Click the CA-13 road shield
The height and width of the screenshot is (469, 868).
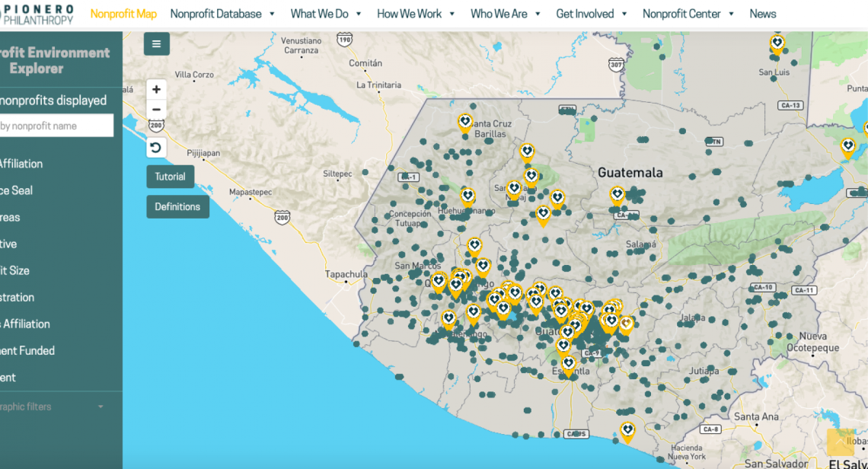tap(790, 105)
